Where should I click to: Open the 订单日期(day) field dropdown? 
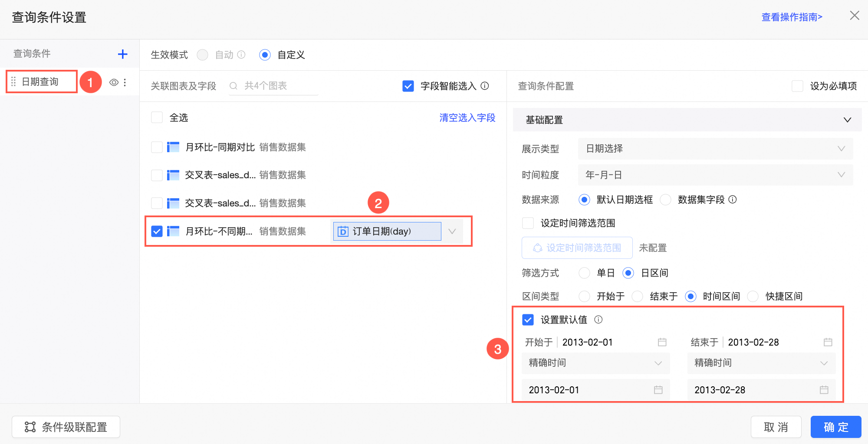[452, 232]
